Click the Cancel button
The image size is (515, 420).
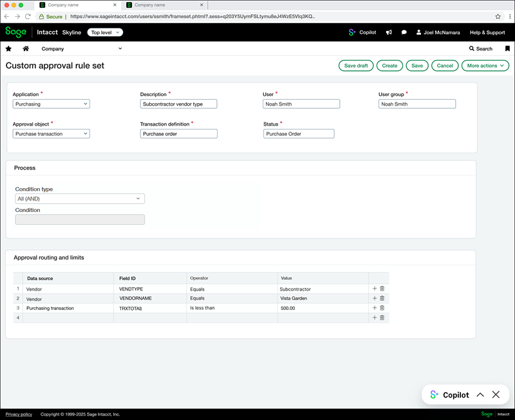(x=445, y=66)
